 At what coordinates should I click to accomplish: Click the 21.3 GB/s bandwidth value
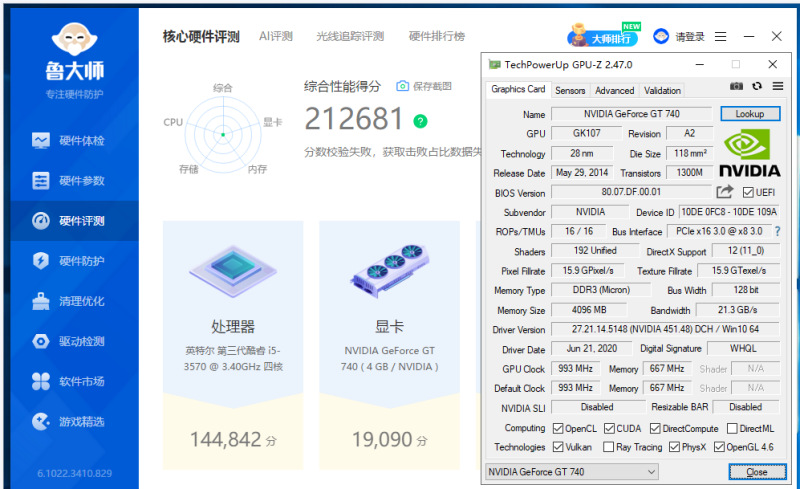[738, 310]
